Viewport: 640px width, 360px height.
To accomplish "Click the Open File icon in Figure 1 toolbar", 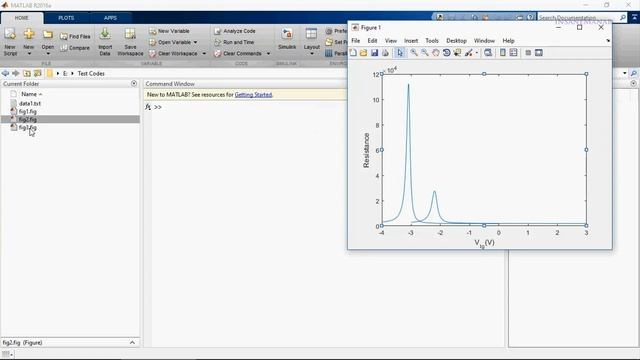I will [x=363, y=53].
